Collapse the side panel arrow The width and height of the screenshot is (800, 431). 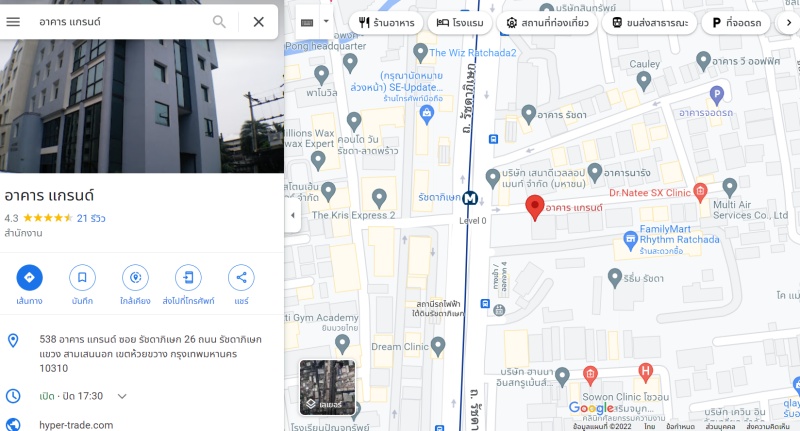tap(293, 215)
